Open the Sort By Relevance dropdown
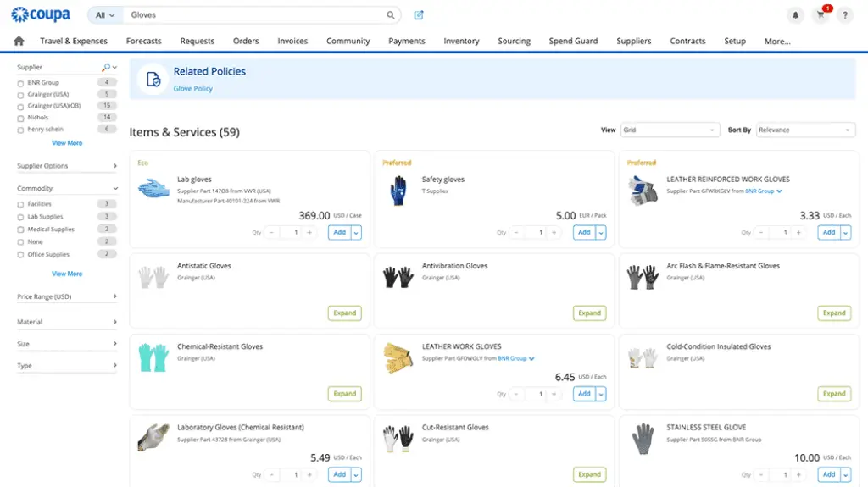Image resolution: width=868 pixels, height=487 pixels. tap(805, 130)
